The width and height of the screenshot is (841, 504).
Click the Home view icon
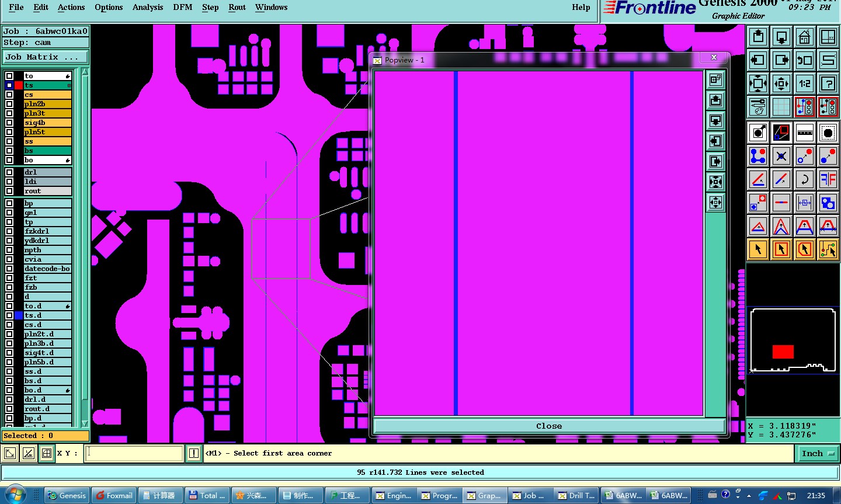click(x=805, y=37)
